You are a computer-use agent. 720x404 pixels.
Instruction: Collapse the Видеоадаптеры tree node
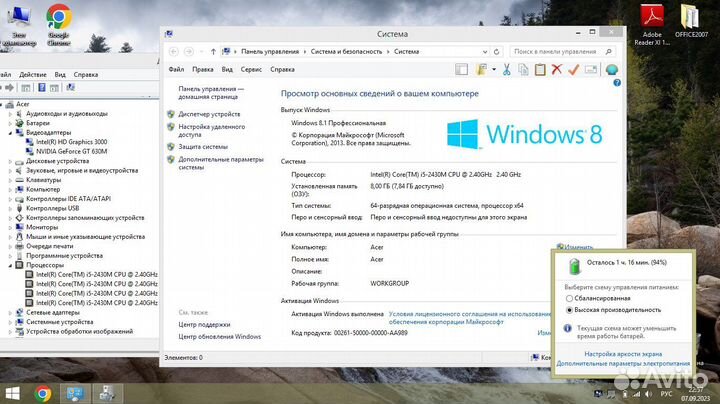point(11,132)
